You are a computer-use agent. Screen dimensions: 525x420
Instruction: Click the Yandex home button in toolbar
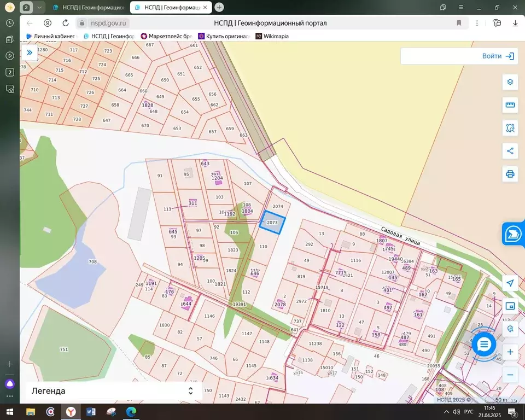pyautogui.click(x=48, y=23)
